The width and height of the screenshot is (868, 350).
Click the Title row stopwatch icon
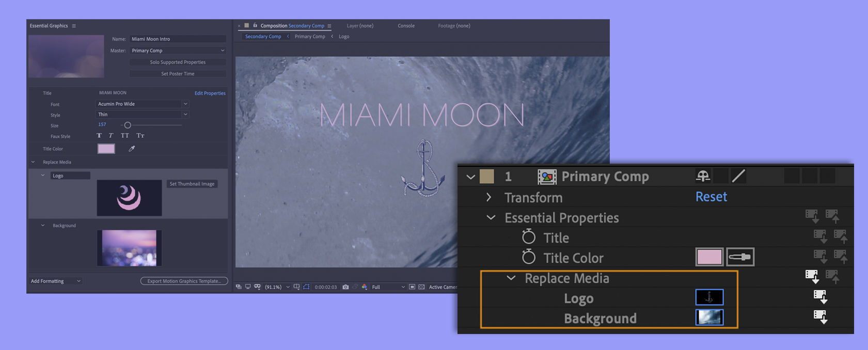(529, 237)
